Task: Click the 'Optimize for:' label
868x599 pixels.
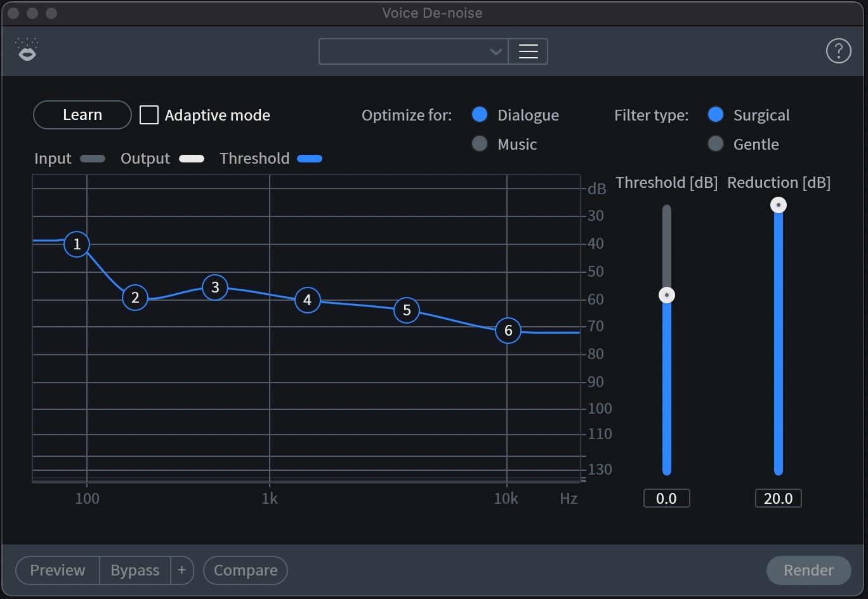Action: coord(407,115)
